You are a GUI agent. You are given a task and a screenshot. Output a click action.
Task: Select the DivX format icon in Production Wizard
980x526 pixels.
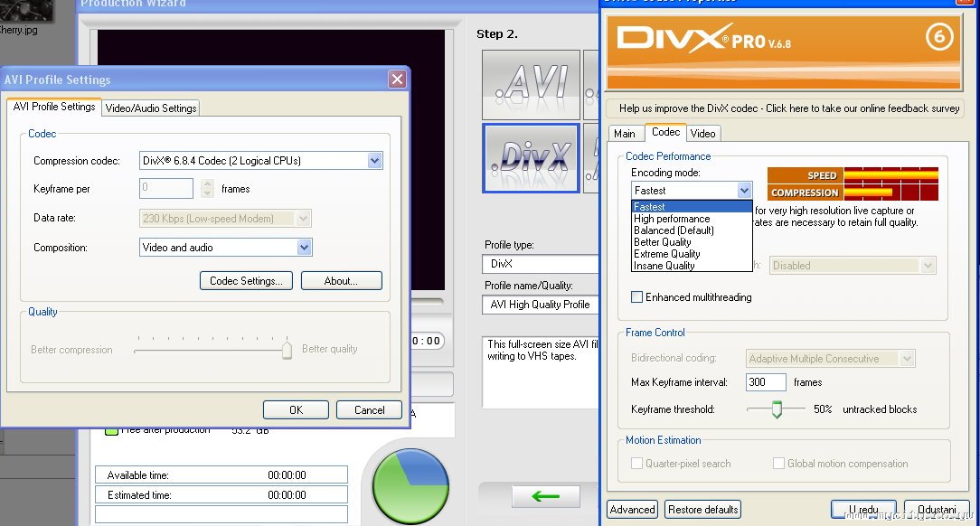coord(531,158)
